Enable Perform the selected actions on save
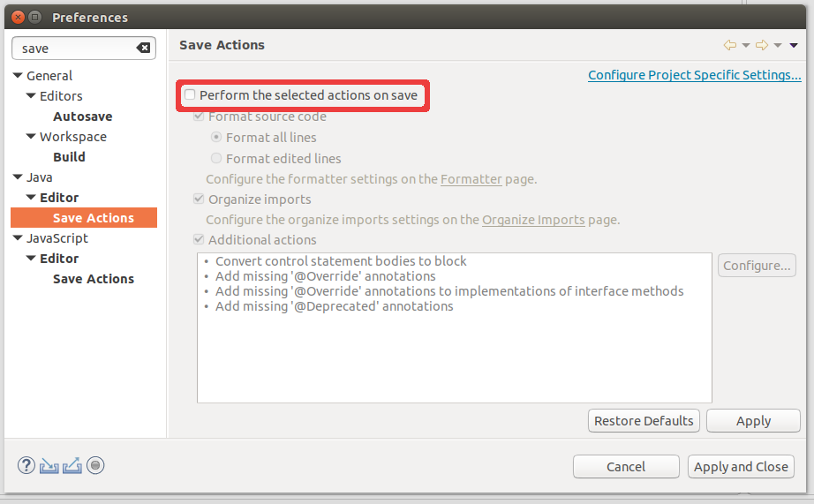Screen dimensions: 814x504 190,94
